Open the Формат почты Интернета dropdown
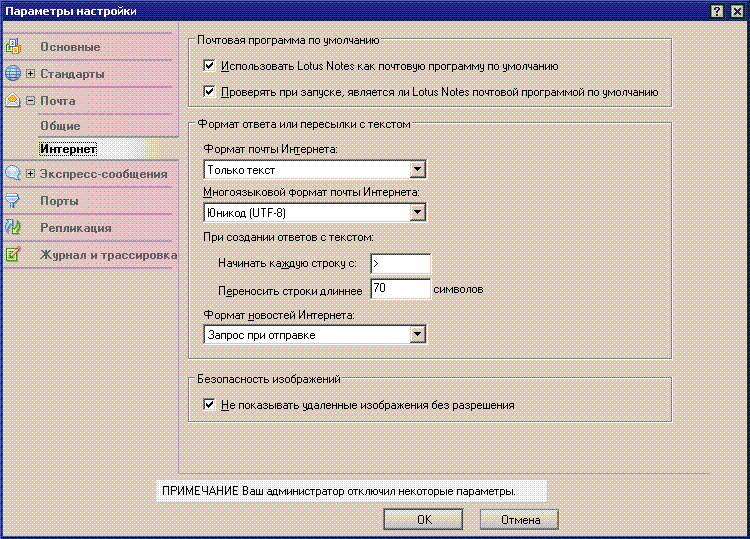This screenshot has width=750, height=539. tap(418, 169)
